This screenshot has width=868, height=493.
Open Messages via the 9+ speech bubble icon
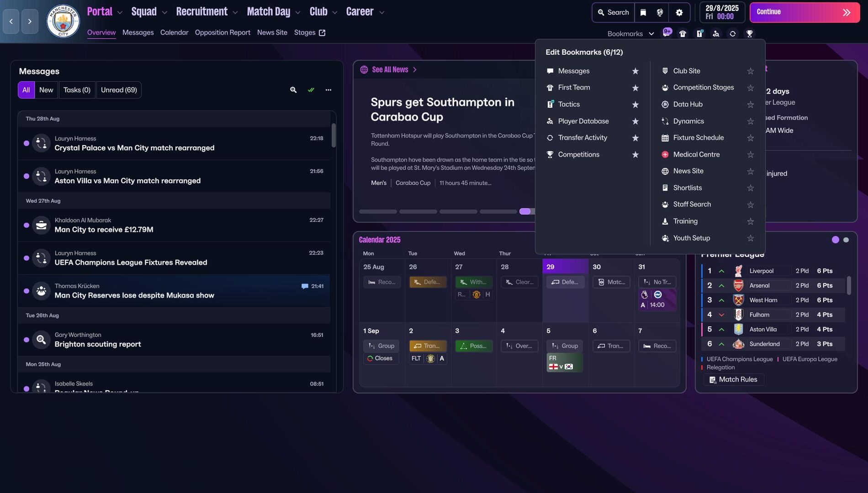pyautogui.click(x=667, y=33)
